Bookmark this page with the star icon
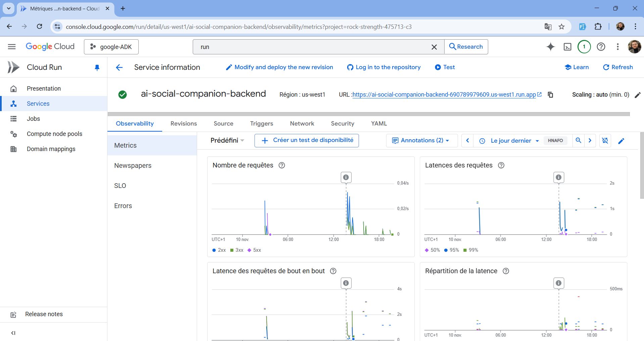The width and height of the screenshot is (644, 341). coord(561,27)
